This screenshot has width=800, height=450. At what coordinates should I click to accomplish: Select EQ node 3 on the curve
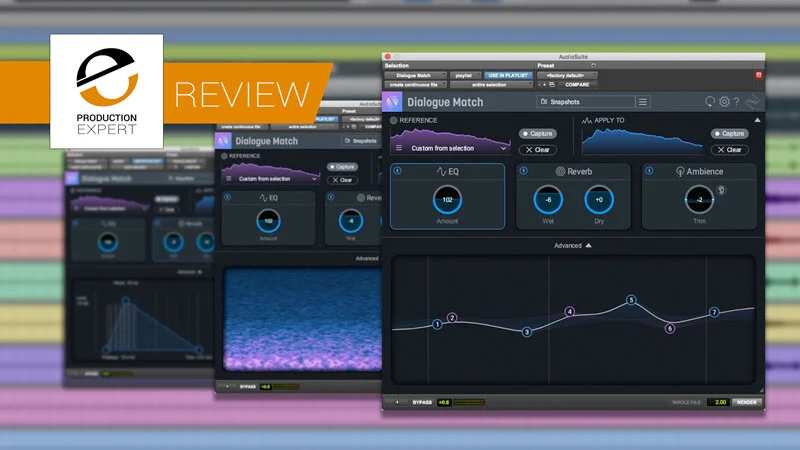(x=527, y=332)
